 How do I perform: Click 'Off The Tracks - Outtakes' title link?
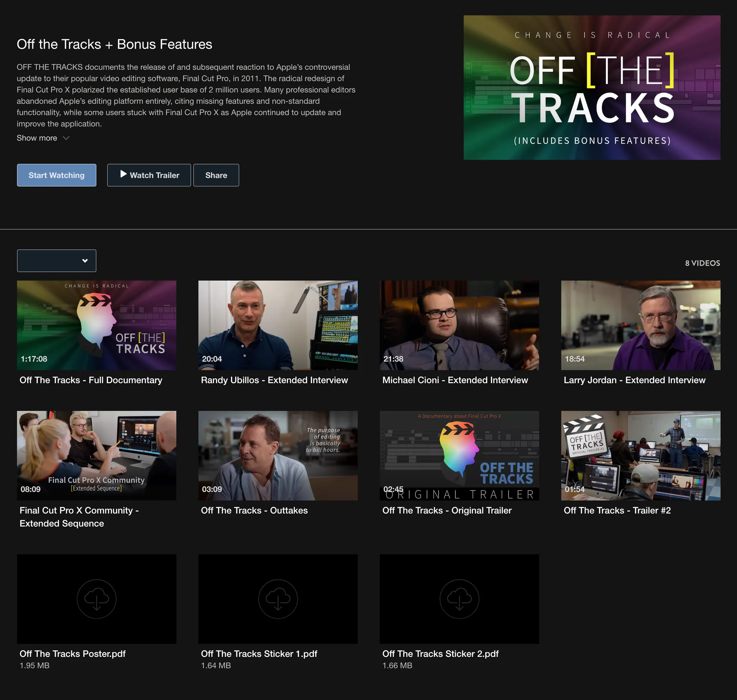[254, 510]
